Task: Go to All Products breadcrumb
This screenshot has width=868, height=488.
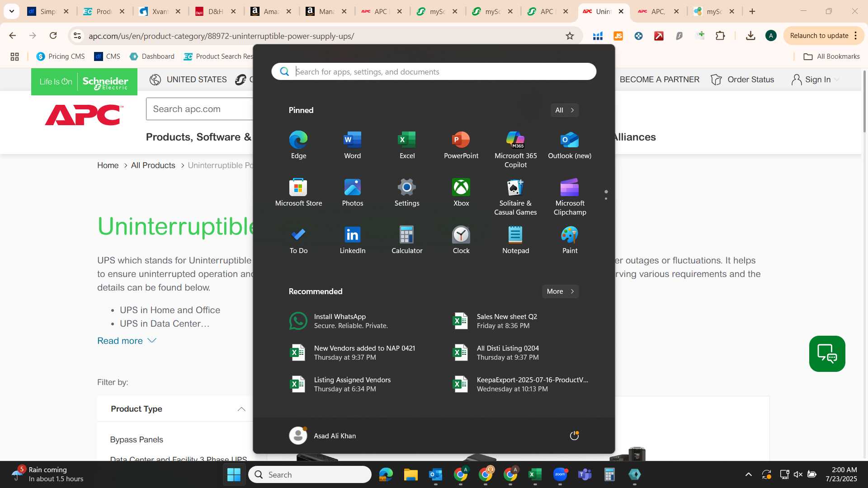Action: pyautogui.click(x=153, y=165)
